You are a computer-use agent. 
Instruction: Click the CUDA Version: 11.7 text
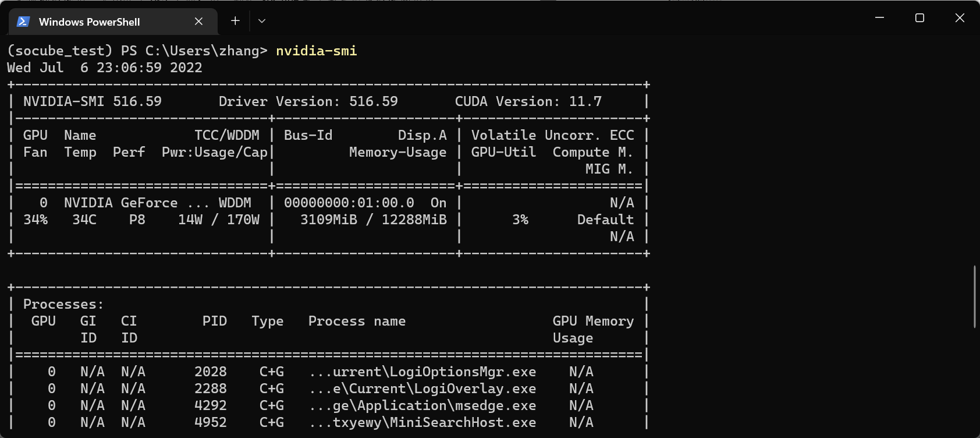pyautogui.click(x=528, y=101)
